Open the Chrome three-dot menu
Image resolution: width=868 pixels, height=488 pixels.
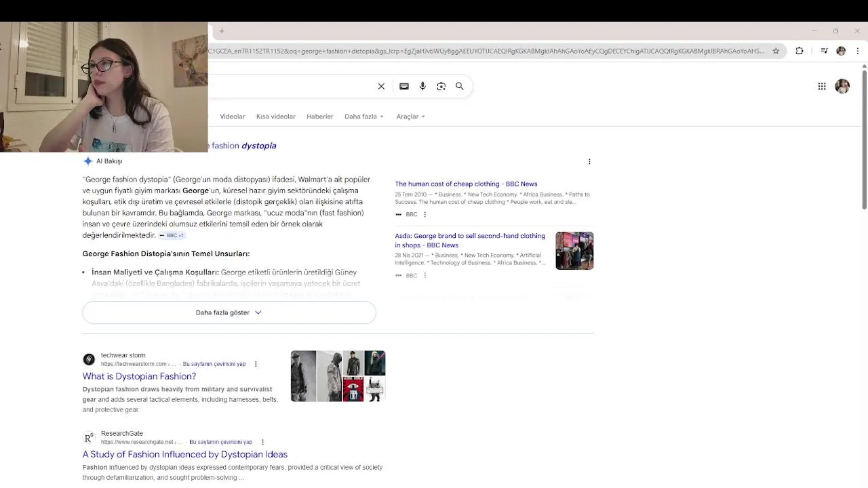coord(858,51)
